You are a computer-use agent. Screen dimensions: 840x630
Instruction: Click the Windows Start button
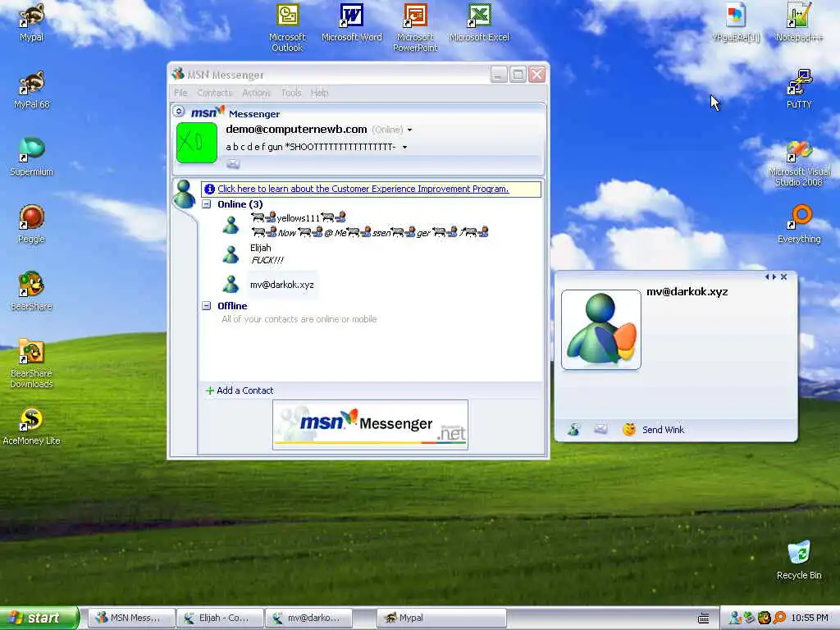point(39,619)
